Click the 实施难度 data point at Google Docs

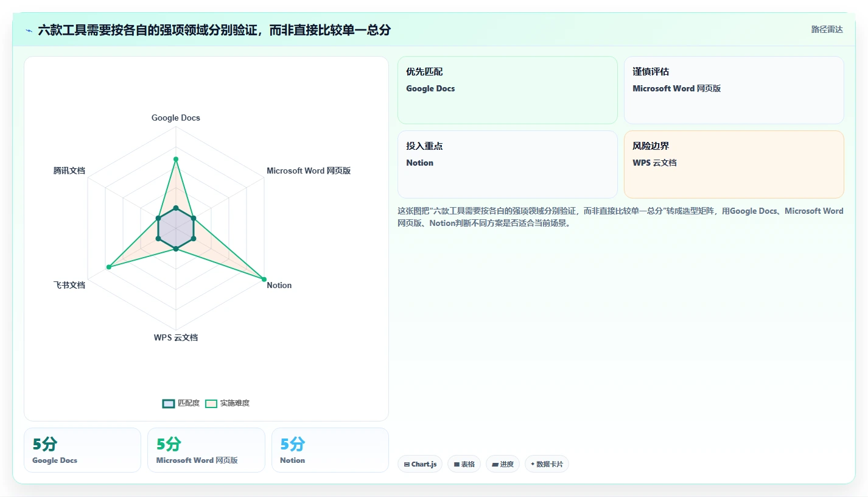[176, 159]
